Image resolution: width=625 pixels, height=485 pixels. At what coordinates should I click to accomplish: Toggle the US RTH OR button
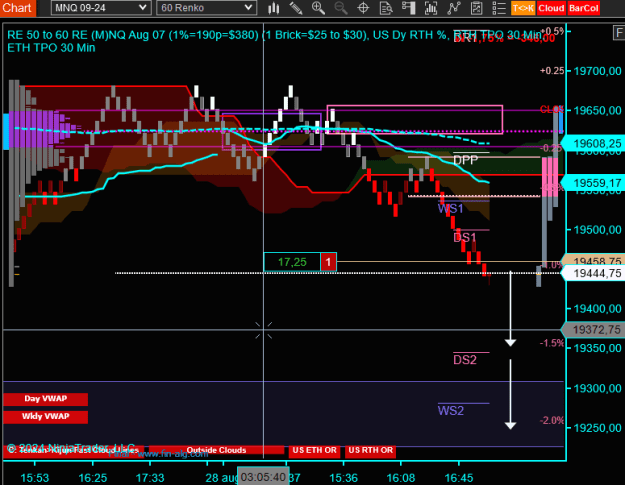pos(370,450)
